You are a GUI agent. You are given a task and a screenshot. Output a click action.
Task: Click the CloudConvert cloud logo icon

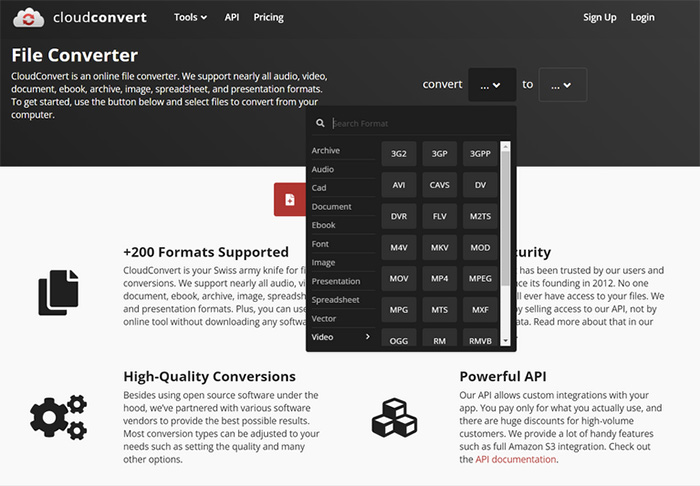pos(29,17)
